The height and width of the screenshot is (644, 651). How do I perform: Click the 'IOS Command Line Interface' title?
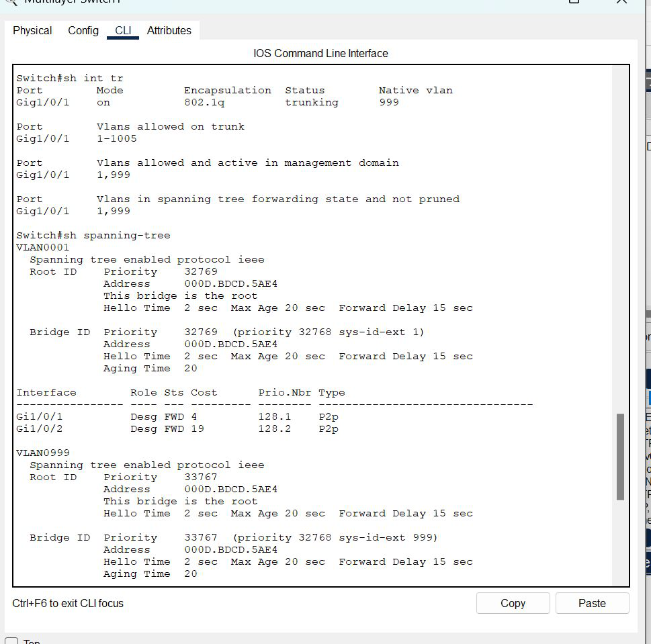tap(320, 53)
